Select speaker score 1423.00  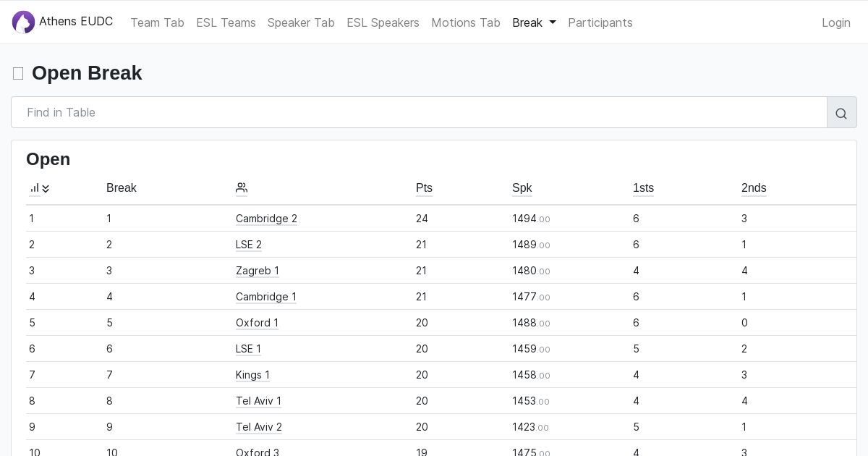pos(531,427)
